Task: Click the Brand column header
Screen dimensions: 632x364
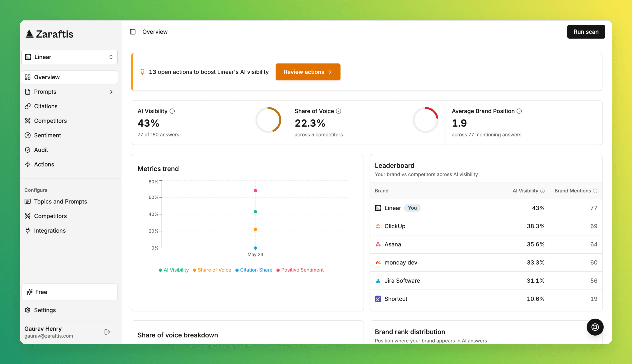Action: click(382, 191)
